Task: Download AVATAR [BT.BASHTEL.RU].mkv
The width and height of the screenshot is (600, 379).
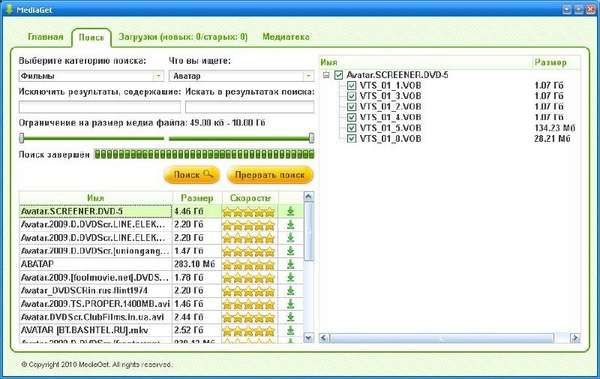Action: coord(290,330)
